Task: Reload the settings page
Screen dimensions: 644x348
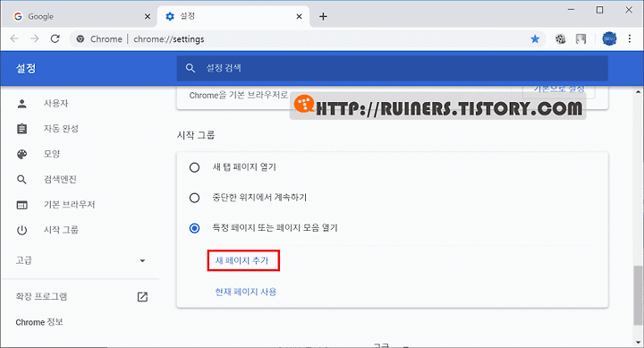Action: pos(55,39)
